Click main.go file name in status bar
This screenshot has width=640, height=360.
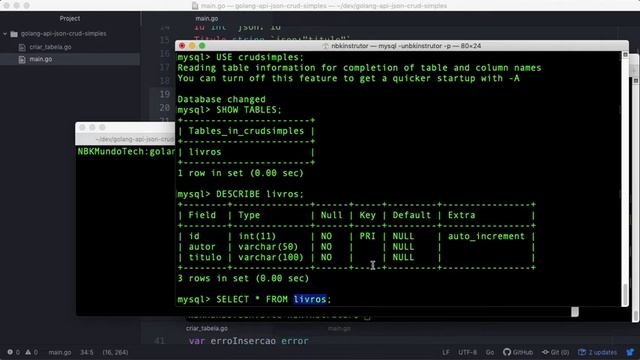tap(60, 352)
